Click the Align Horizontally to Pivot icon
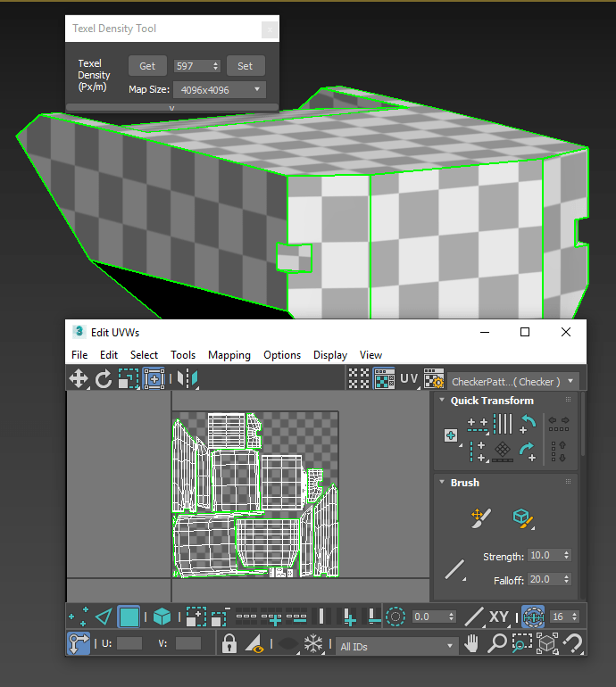 tap(478, 426)
